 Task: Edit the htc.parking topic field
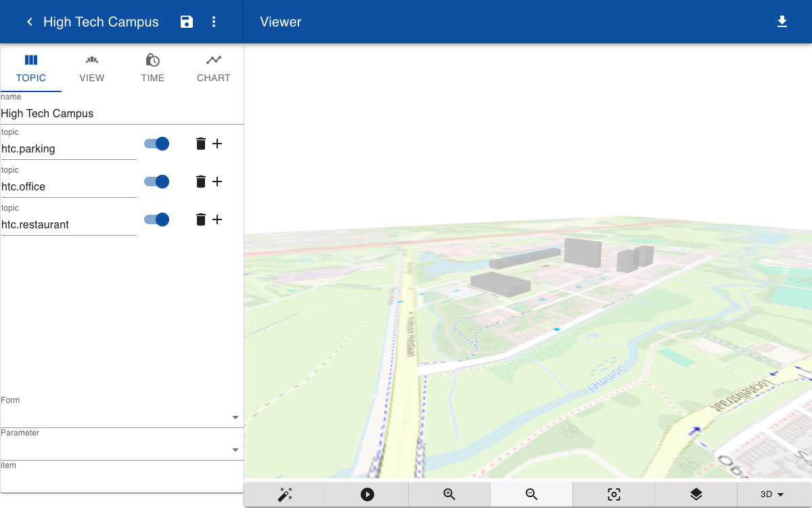[x=69, y=148]
